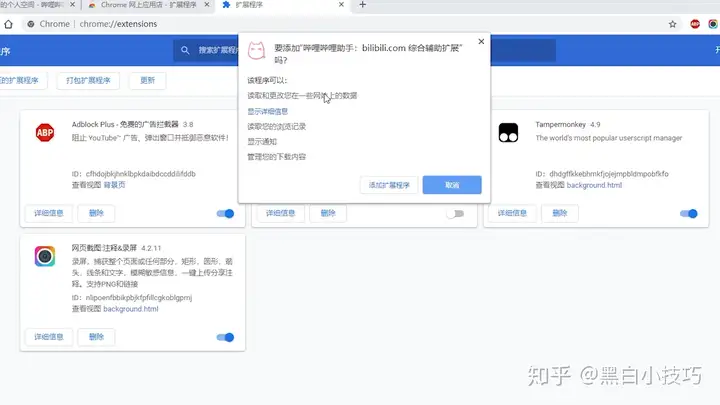This screenshot has width=720, height=405.
Task: Open 详细信息 for Adblock Plus
Action: [x=49, y=213]
